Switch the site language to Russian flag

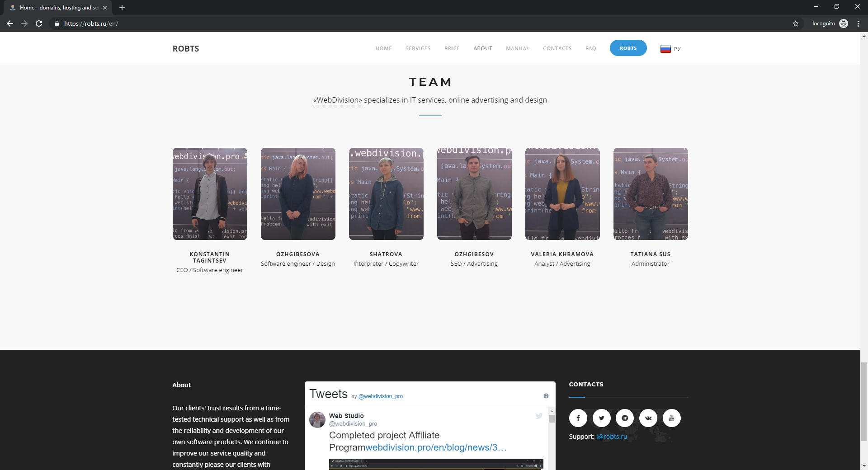[x=665, y=49]
